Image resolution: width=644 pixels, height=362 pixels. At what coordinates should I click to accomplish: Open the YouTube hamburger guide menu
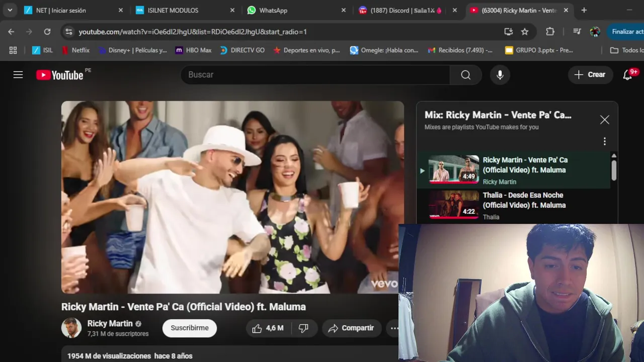click(x=18, y=75)
